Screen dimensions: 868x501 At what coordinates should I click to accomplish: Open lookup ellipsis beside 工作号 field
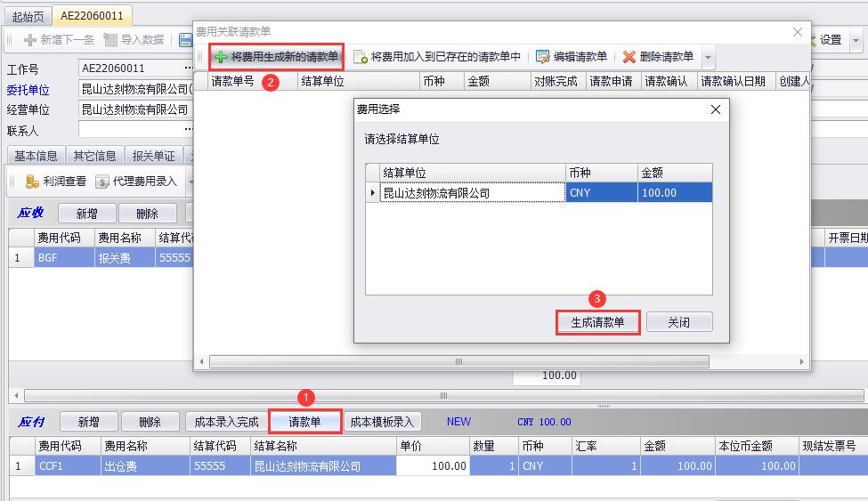pyautogui.click(x=188, y=69)
